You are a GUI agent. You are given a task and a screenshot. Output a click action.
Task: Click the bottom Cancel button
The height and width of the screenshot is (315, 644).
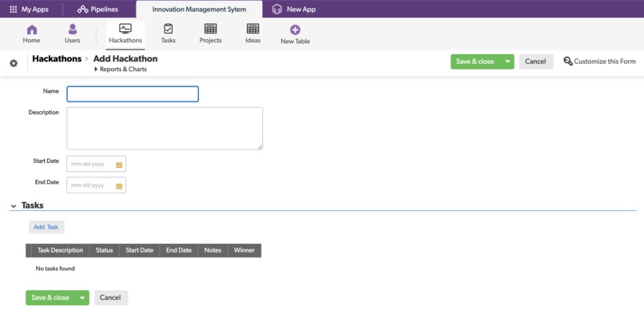tap(110, 297)
